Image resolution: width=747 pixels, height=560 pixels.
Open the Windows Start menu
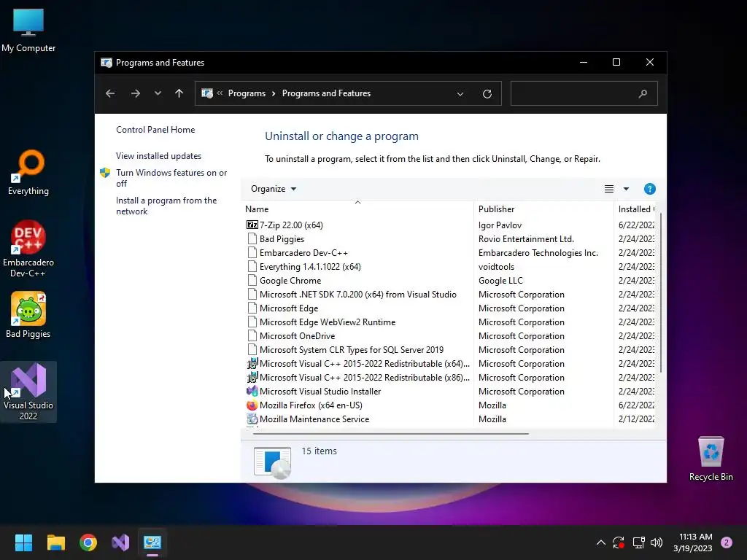[23, 542]
